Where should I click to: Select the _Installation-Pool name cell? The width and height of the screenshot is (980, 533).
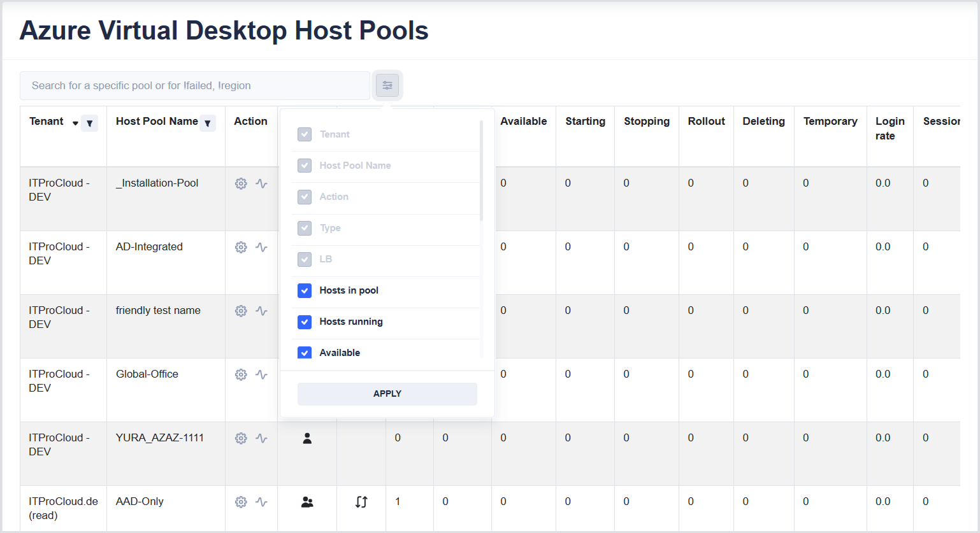coord(157,183)
